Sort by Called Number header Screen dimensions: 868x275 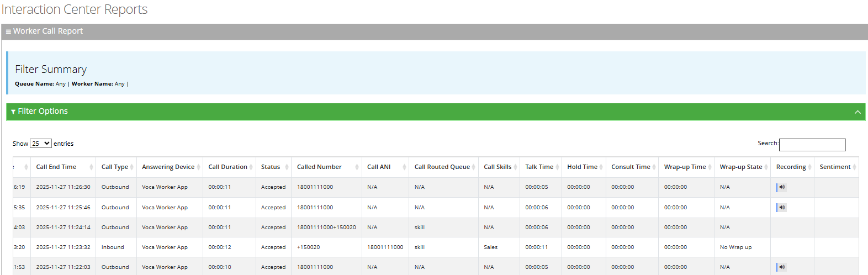pos(319,167)
